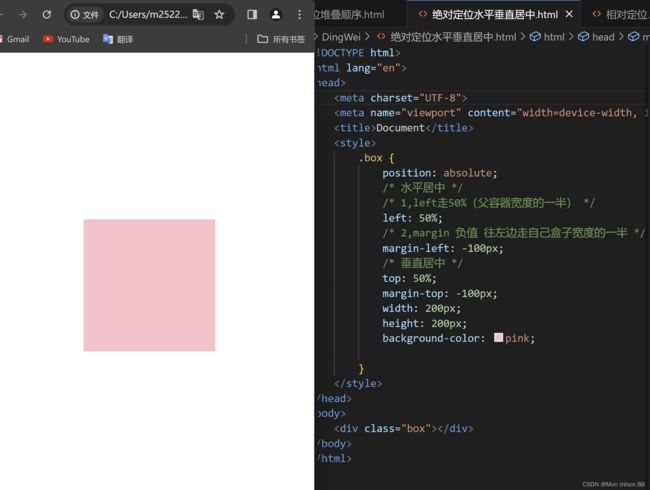Open the Chrome profile menu
The width and height of the screenshot is (650, 490).
[x=276, y=15]
